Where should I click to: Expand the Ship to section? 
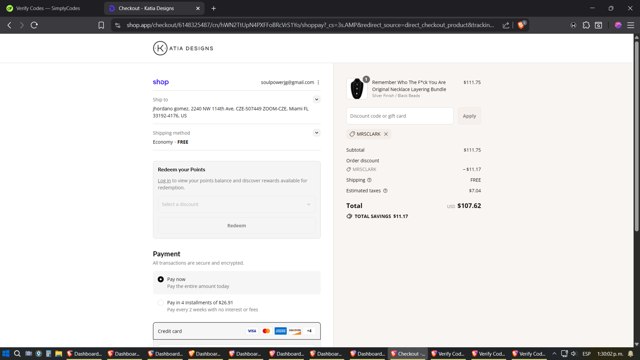coord(316,100)
